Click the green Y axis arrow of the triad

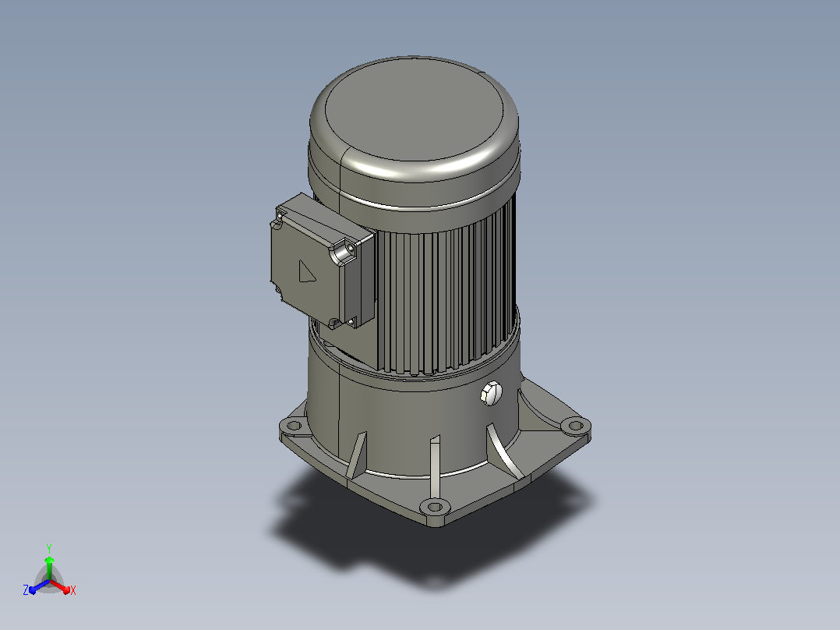(49, 568)
